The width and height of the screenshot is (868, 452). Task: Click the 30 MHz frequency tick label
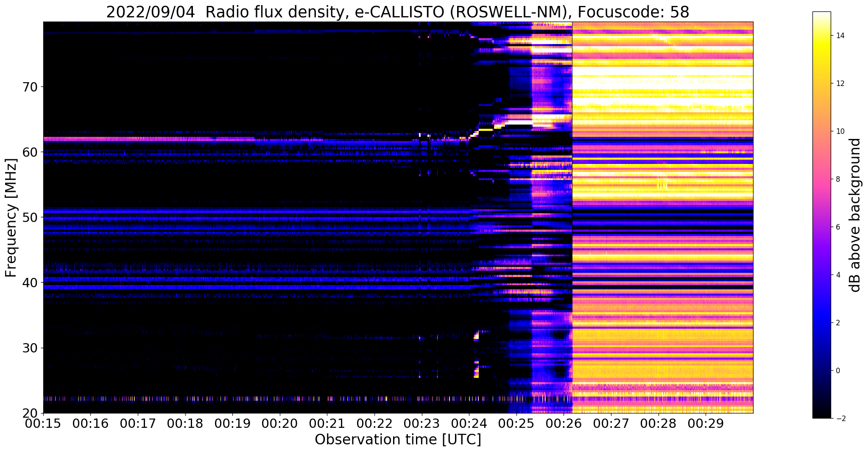pos(30,348)
